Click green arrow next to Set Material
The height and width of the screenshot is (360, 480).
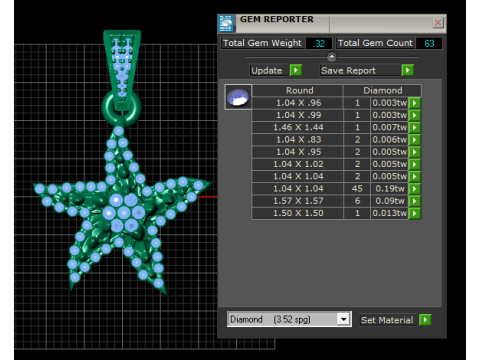coord(425,320)
